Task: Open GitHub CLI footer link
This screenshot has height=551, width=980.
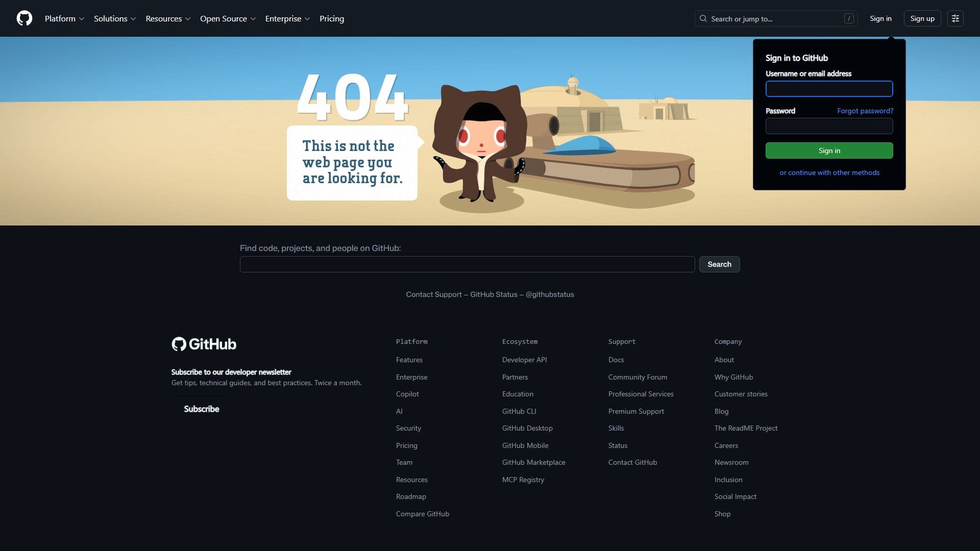Action: [519, 411]
